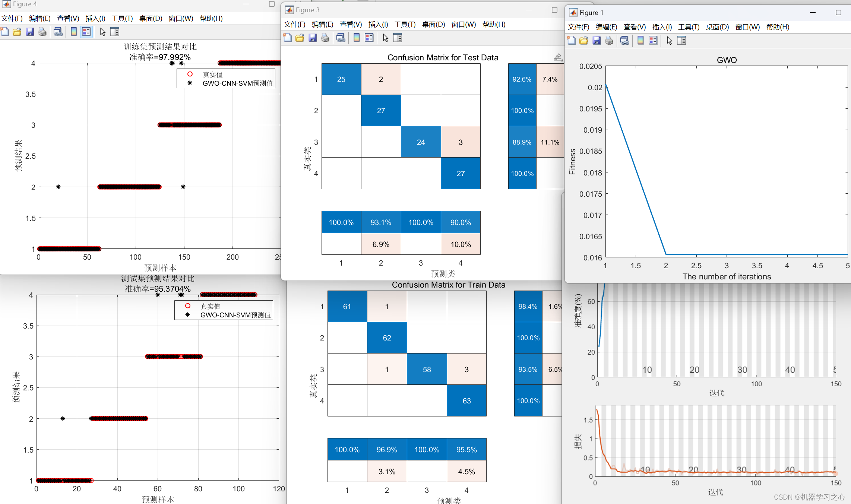The image size is (851, 504).
Task: Open 编辑(E) menu in Figure 1
Action: (607, 27)
